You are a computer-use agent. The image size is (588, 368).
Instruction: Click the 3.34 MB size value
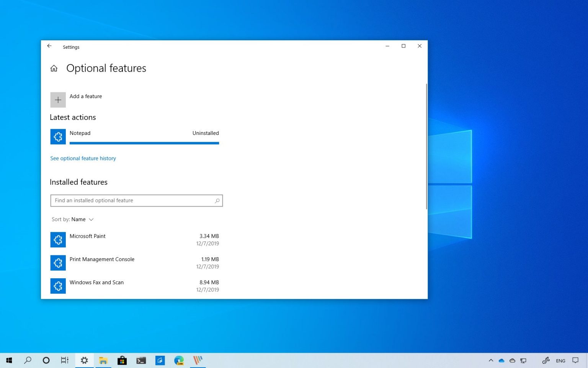pos(209,236)
